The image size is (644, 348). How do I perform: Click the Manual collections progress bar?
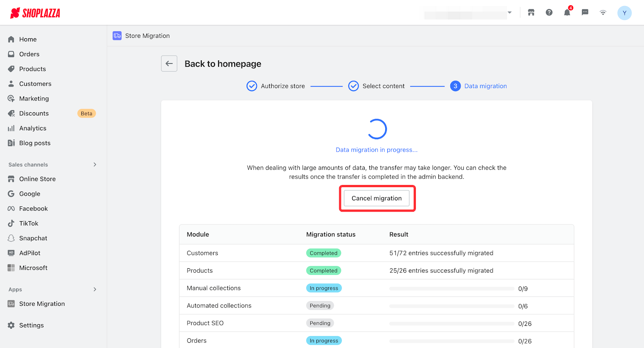point(452,288)
